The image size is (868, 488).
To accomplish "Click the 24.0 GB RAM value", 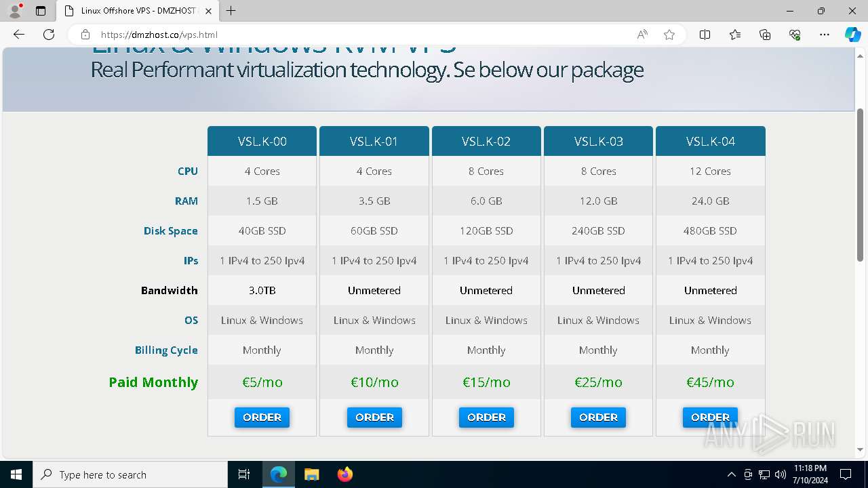I will [710, 201].
